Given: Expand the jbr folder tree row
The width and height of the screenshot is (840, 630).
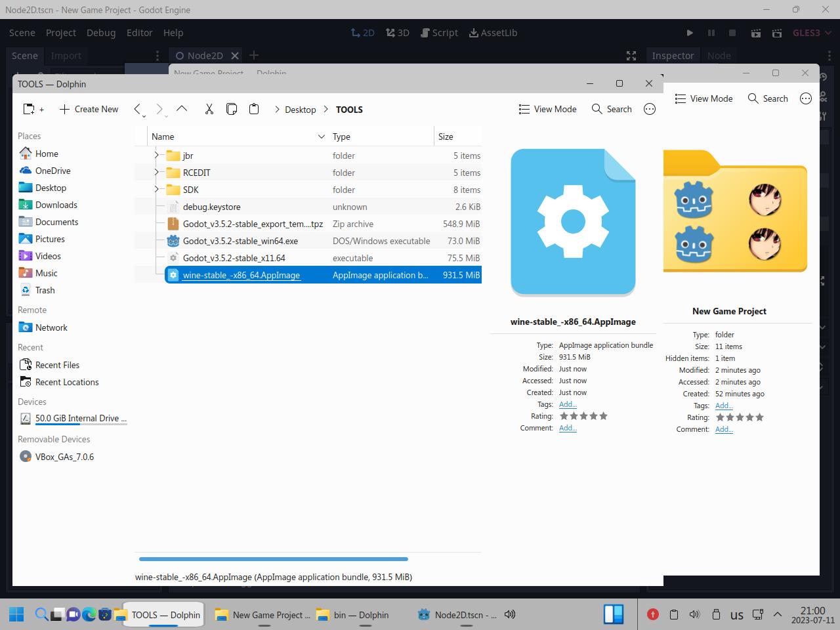Looking at the screenshot, I should point(156,156).
